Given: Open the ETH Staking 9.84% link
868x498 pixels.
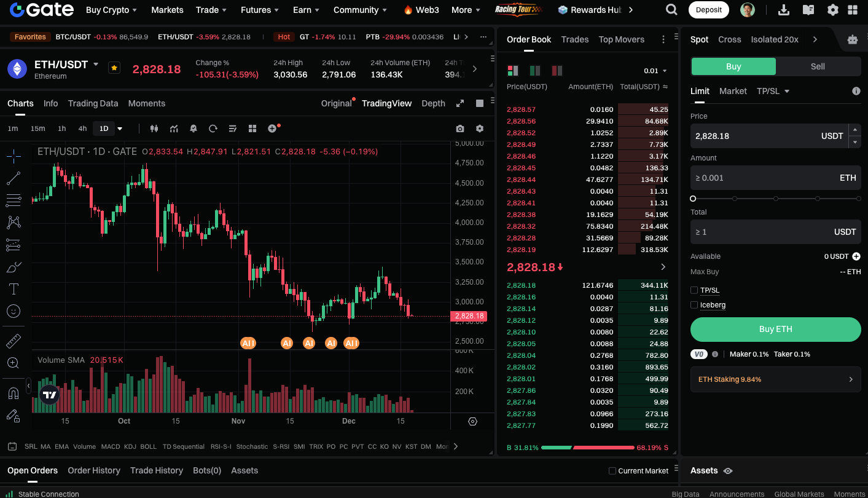Looking at the screenshot, I should click(776, 379).
